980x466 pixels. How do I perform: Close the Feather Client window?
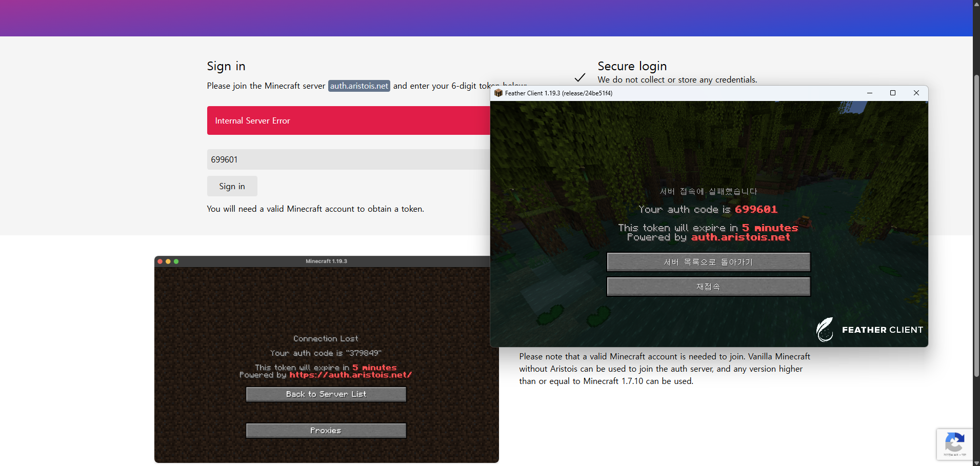pyautogui.click(x=916, y=93)
